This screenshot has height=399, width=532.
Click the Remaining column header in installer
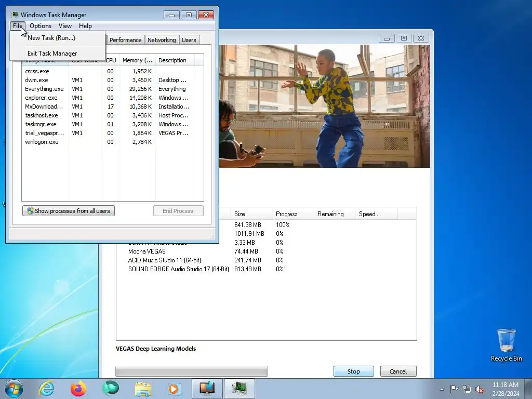(x=334, y=214)
